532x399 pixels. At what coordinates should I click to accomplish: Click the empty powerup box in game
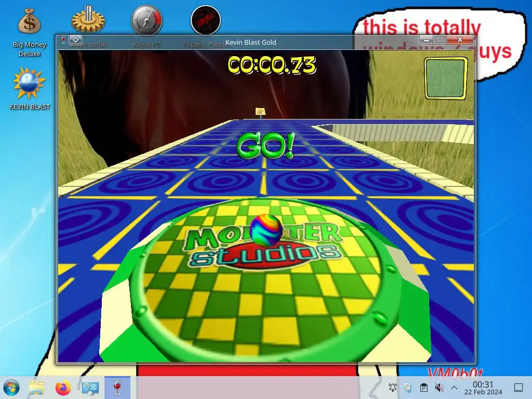(x=446, y=78)
